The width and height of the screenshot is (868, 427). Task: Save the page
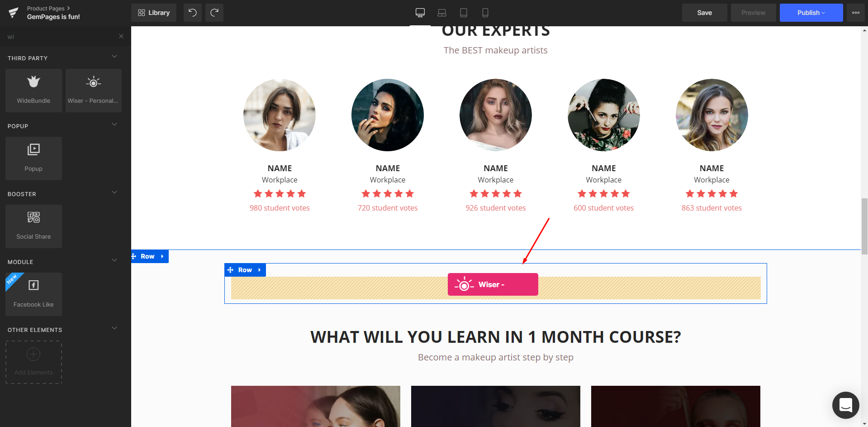[x=704, y=13]
